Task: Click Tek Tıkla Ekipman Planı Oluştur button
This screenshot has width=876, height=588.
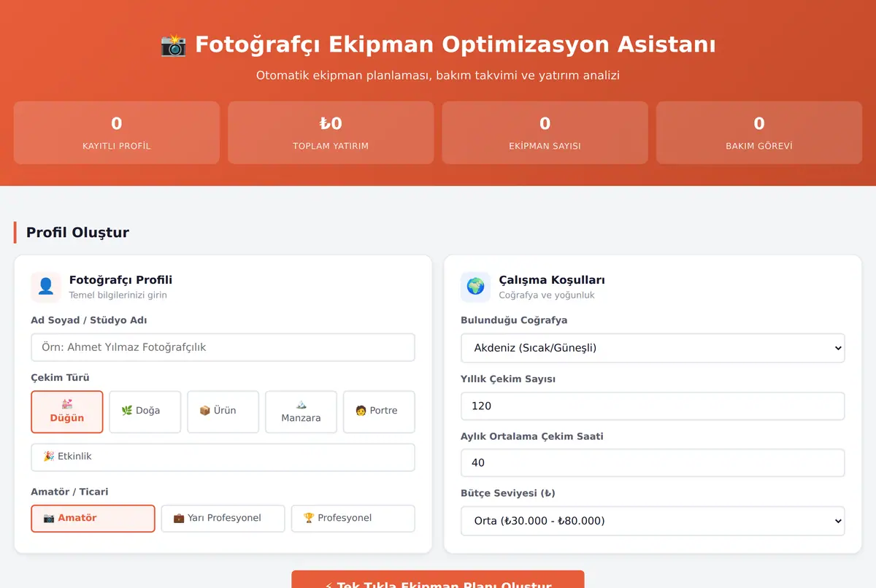Action: [438, 579]
